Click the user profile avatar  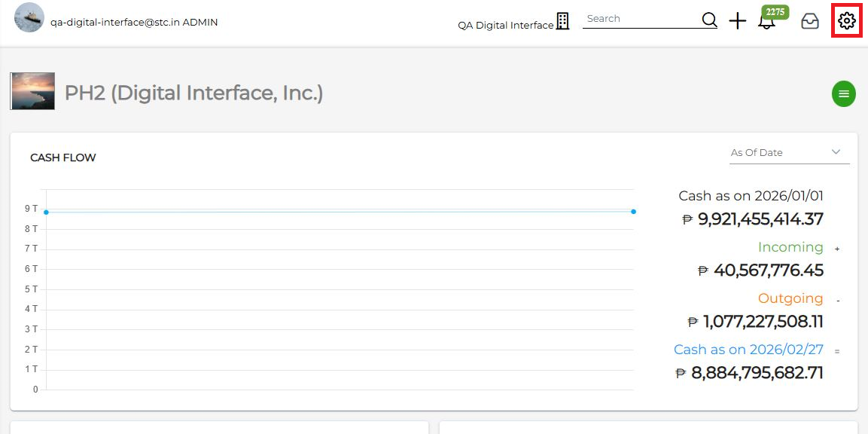click(x=29, y=17)
